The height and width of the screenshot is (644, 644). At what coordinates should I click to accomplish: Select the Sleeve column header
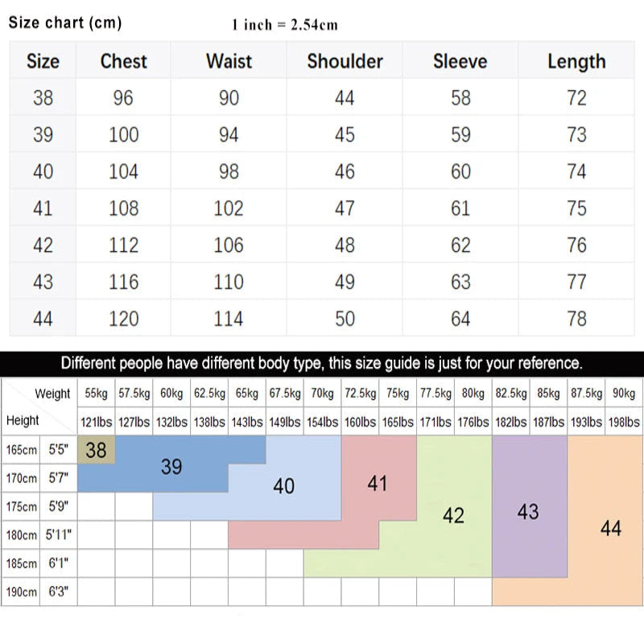460,61
